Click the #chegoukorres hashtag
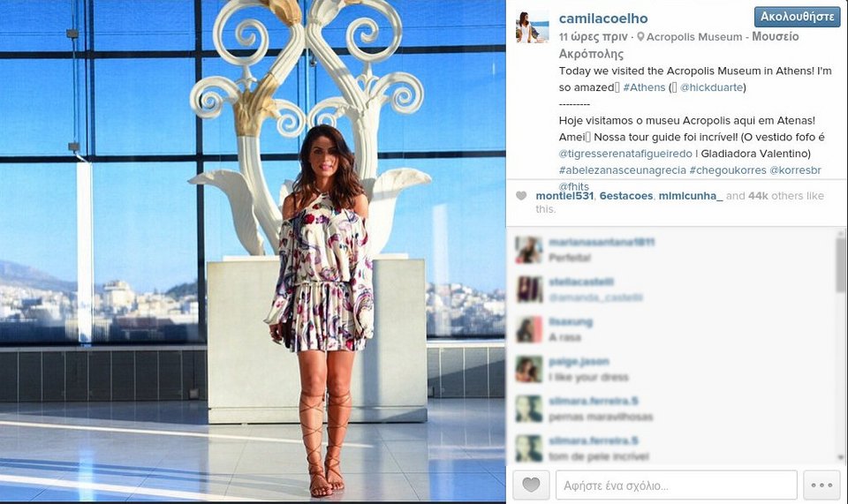 [728, 170]
